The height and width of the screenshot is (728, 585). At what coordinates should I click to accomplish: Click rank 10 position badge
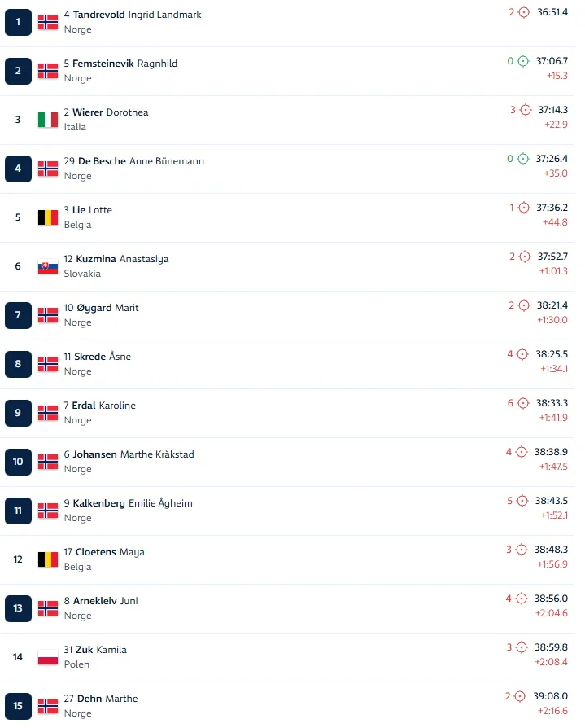coord(18,462)
